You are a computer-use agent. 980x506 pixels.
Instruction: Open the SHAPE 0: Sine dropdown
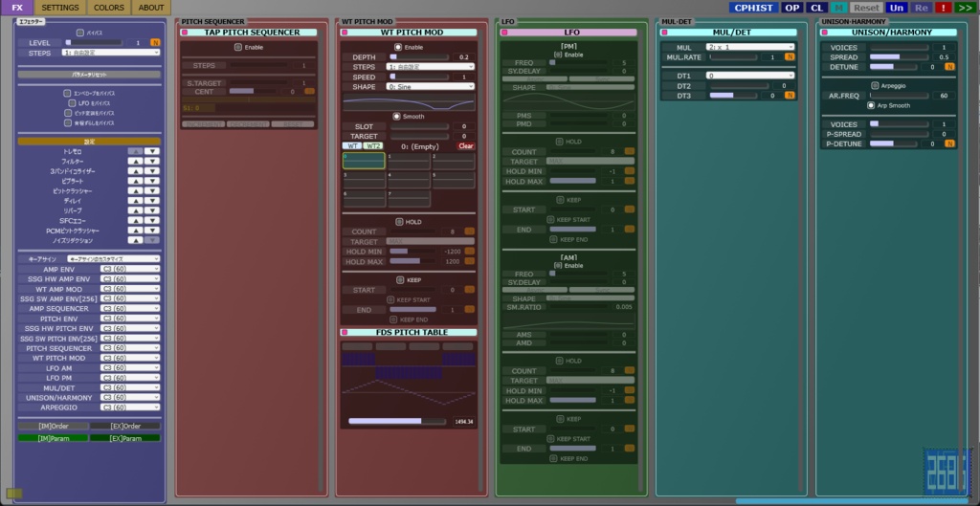pyautogui.click(x=430, y=87)
